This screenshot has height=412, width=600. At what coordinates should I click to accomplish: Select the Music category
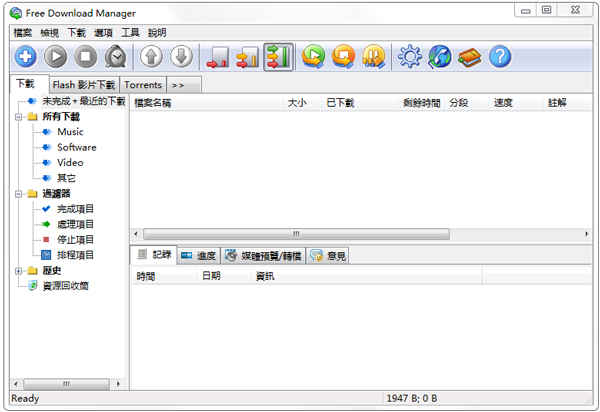(x=70, y=132)
